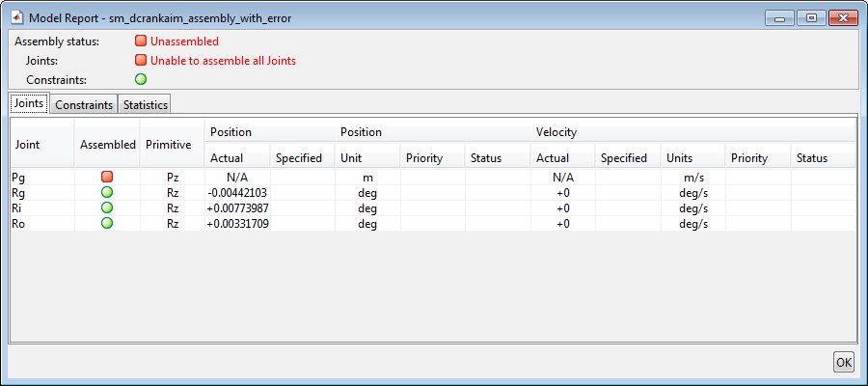
Task: Open the Statistics tab
Action: (x=145, y=104)
